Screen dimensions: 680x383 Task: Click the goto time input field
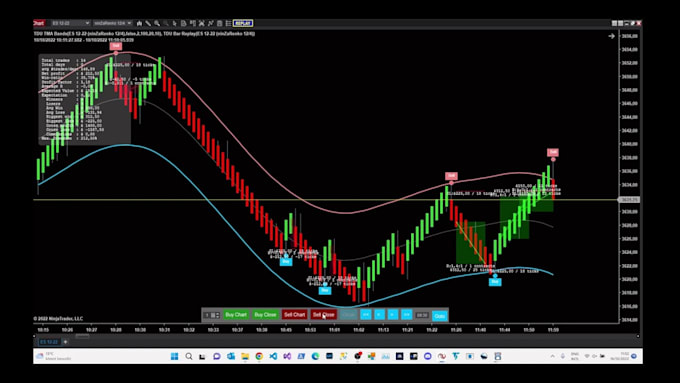tap(422, 315)
